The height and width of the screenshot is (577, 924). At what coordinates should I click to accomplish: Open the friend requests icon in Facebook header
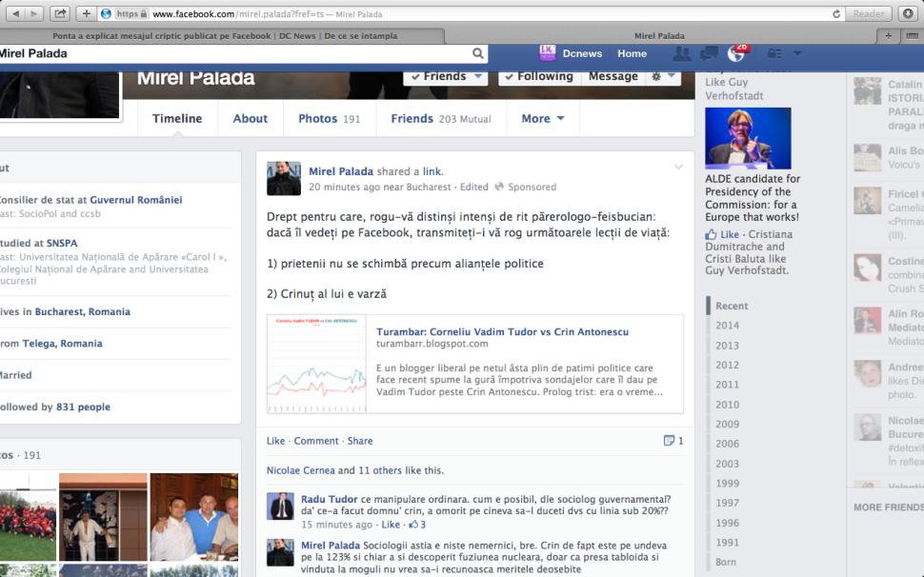tap(681, 53)
